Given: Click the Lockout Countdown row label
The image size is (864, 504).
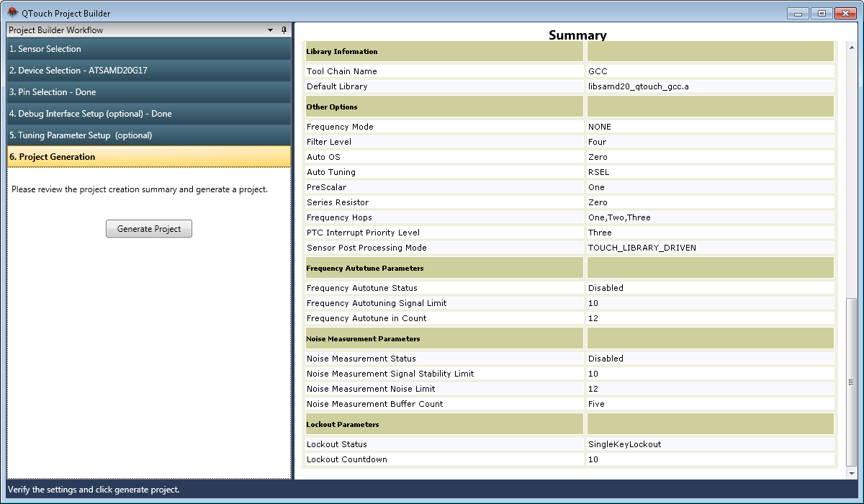Looking at the screenshot, I should click(347, 459).
